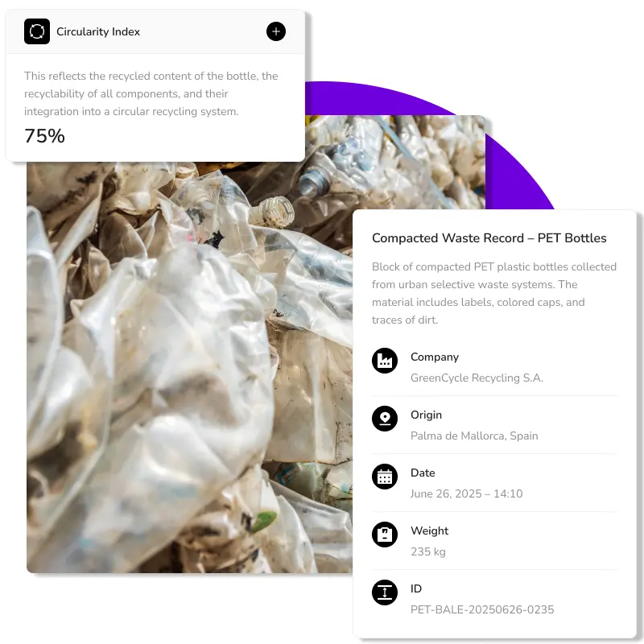Click the Compacted Waste Record – PET Bottles heading
The image size is (644, 644).
pos(489,238)
